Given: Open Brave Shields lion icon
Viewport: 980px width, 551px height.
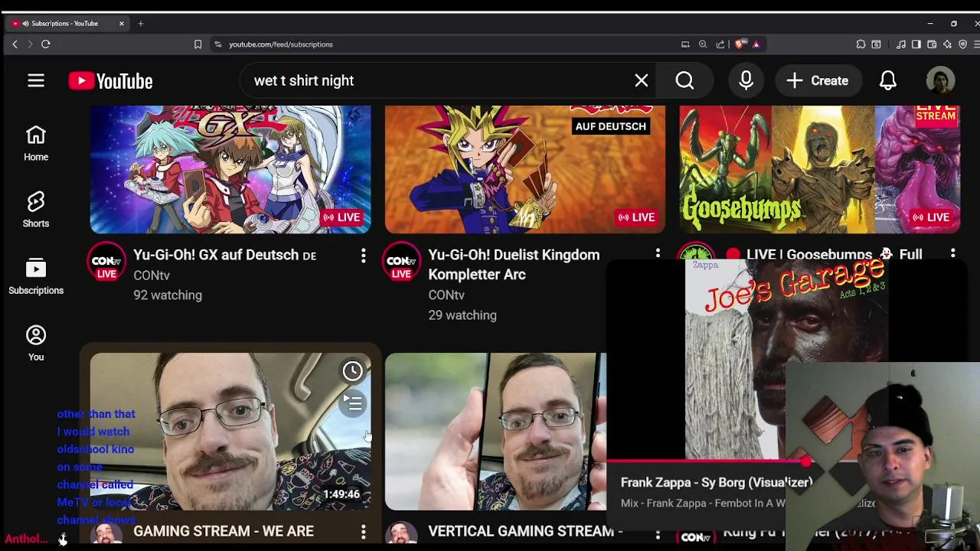Looking at the screenshot, I should (x=740, y=44).
